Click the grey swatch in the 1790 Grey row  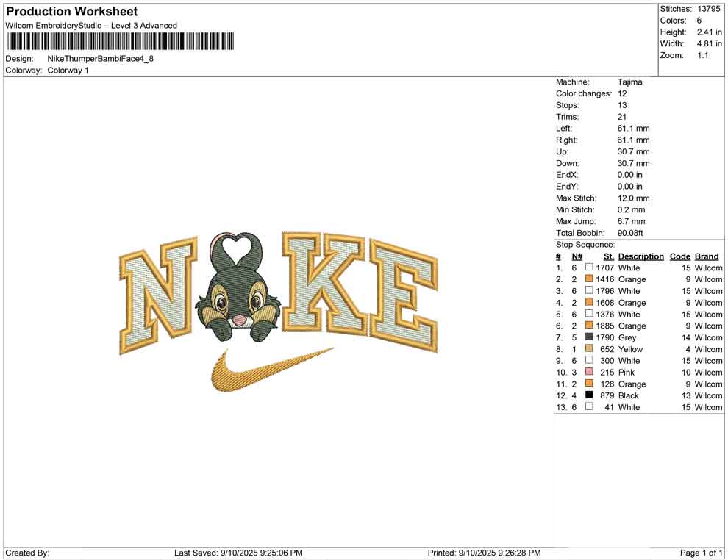pos(589,337)
